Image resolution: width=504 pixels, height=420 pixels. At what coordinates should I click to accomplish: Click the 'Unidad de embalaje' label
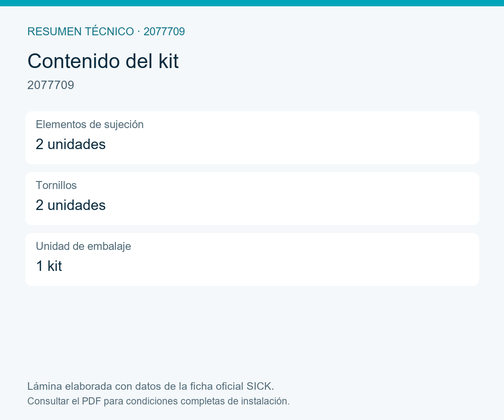[x=83, y=246]
